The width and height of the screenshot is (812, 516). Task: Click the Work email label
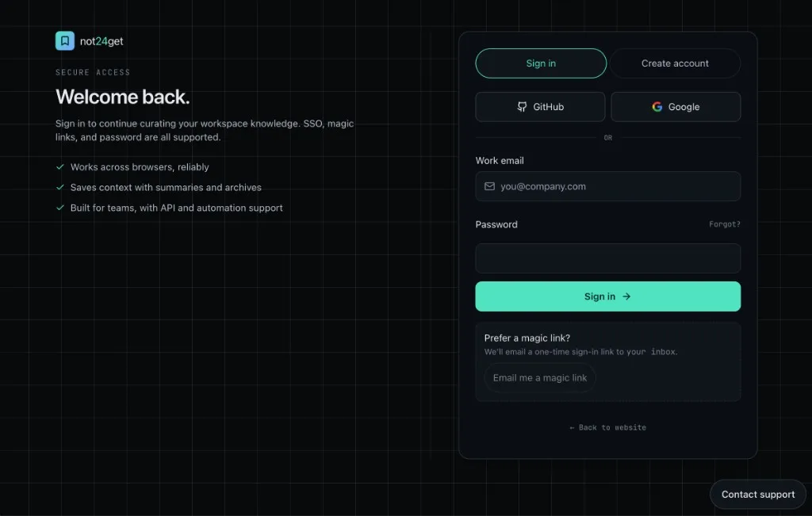tap(500, 160)
